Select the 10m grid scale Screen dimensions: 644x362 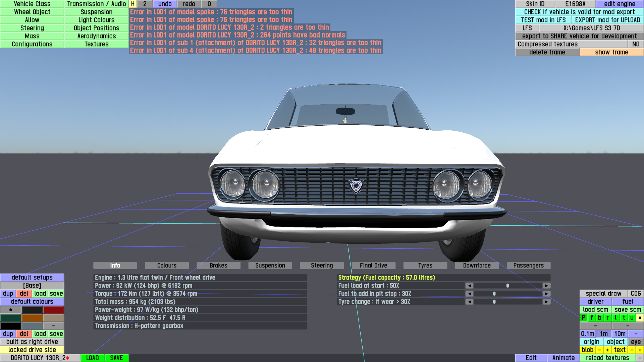pyautogui.click(x=620, y=334)
